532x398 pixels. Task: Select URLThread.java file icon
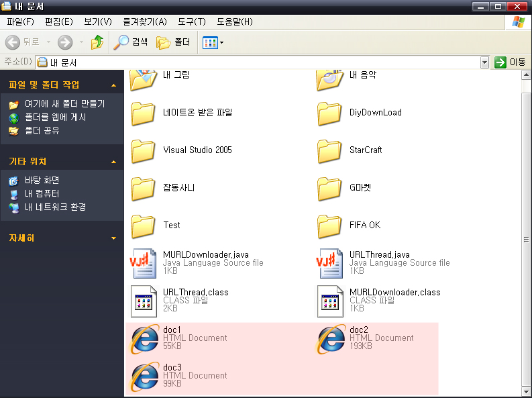[330, 263]
